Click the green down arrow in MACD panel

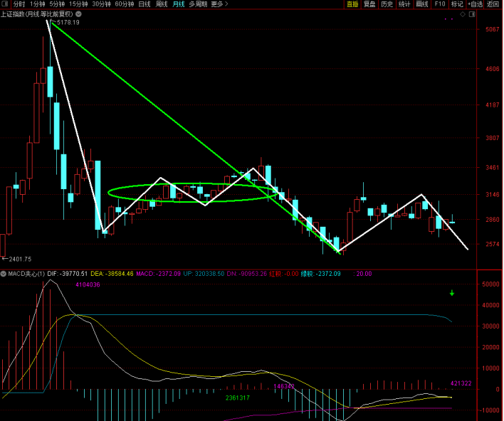tap(451, 292)
